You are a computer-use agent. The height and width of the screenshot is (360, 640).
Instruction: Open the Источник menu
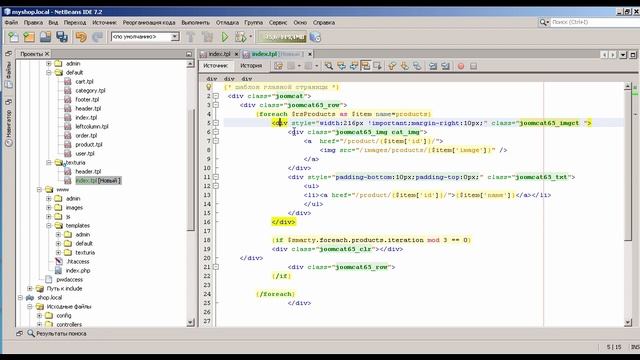point(104,22)
